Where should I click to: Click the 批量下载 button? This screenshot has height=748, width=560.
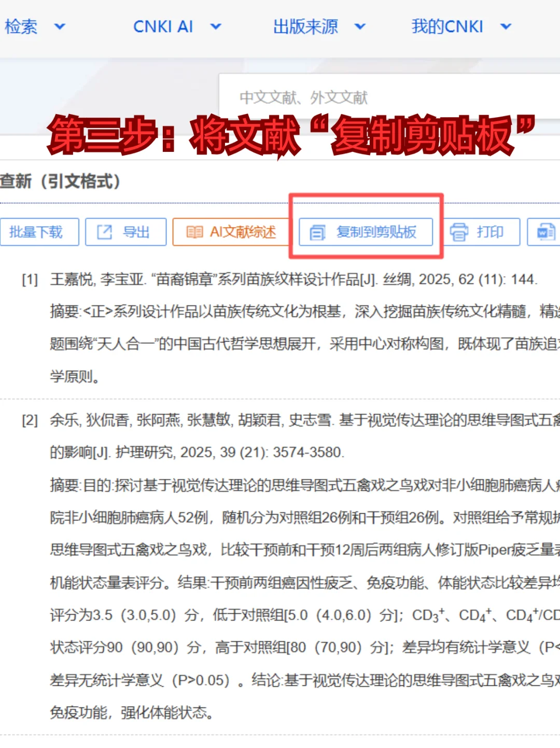[x=40, y=232]
